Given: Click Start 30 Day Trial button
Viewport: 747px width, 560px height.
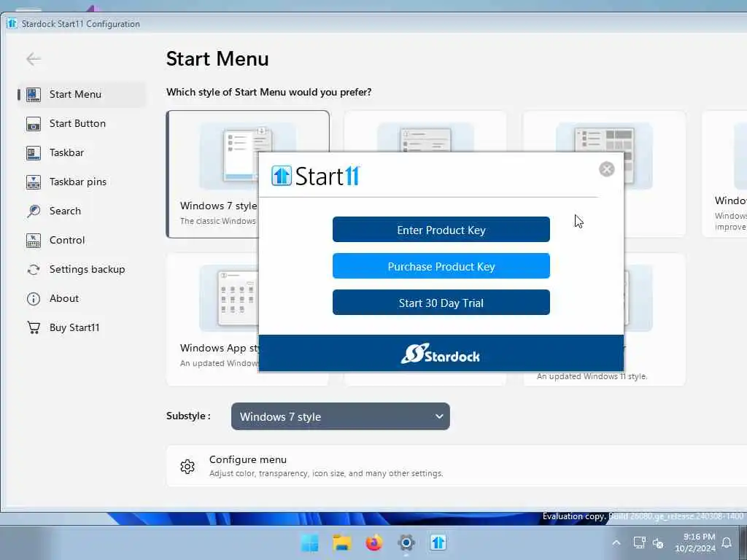Looking at the screenshot, I should [x=441, y=303].
